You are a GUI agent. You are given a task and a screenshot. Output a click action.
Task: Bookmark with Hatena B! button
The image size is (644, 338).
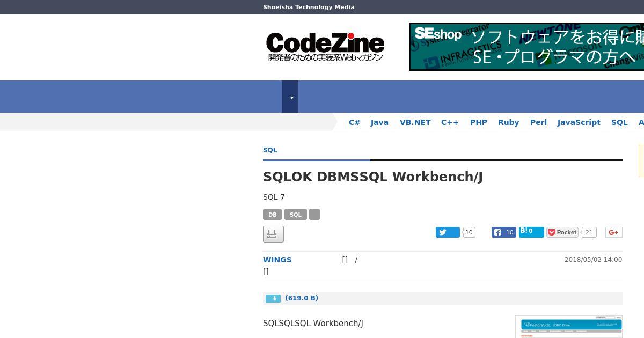coord(531,232)
